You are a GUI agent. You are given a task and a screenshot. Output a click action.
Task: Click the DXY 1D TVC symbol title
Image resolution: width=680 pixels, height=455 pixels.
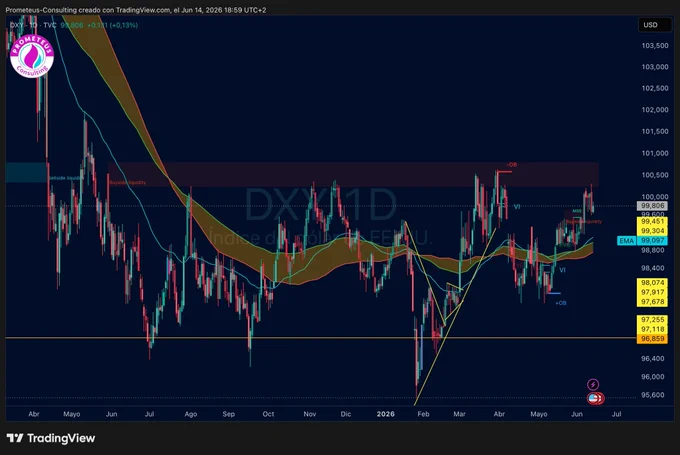coord(33,25)
